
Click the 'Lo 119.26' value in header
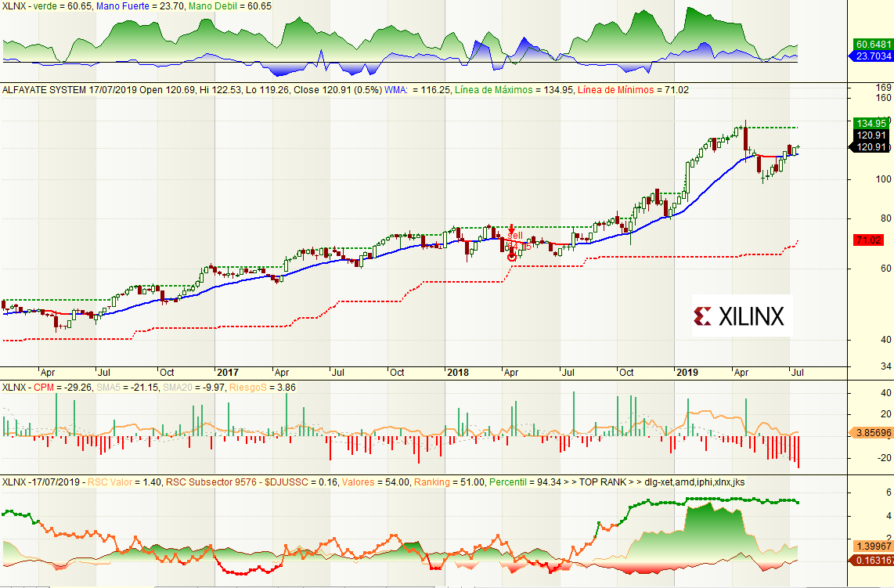pyautogui.click(x=267, y=90)
